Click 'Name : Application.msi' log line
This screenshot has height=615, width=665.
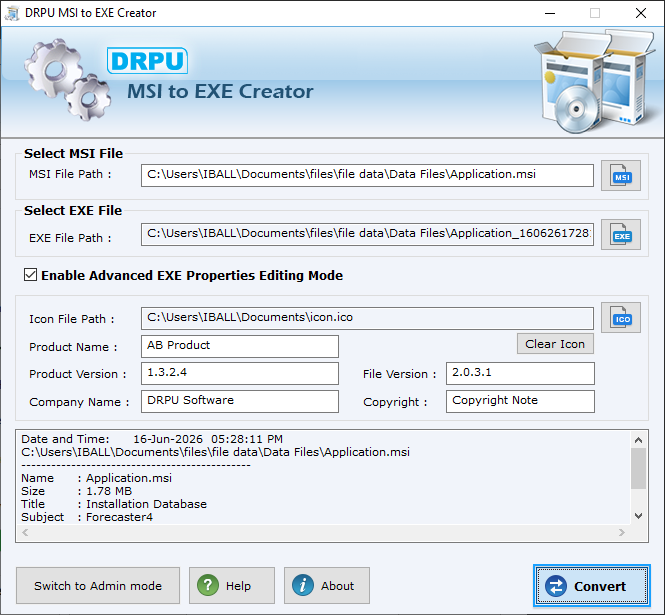[96, 478]
